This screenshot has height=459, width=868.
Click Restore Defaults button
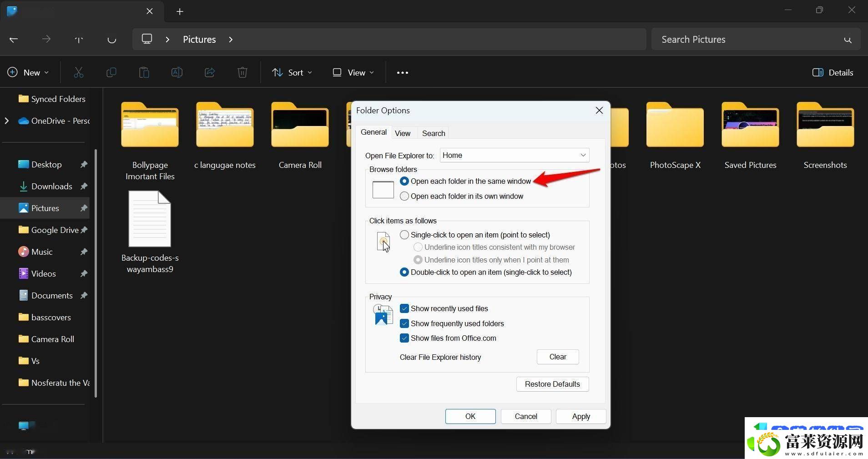click(x=552, y=384)
